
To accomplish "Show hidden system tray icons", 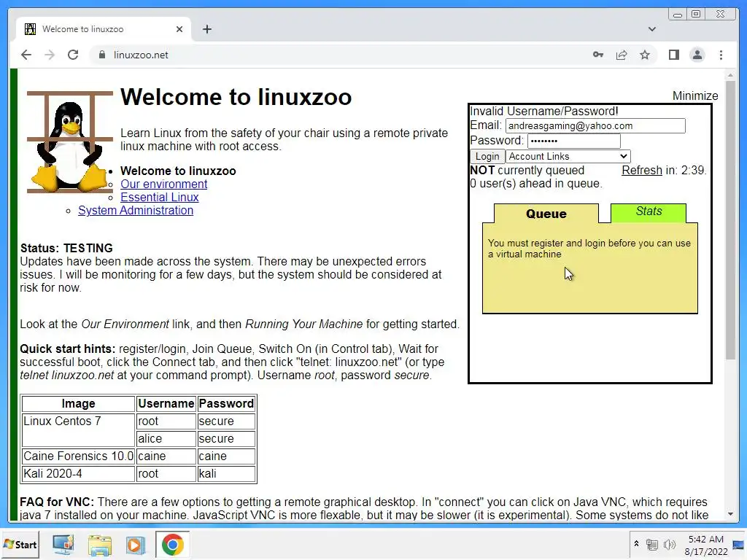I will pos(636,543).
